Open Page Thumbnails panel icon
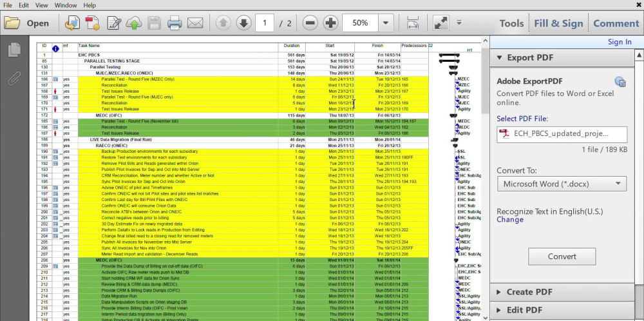Viewport: 644px width, 321px height. 14,50
